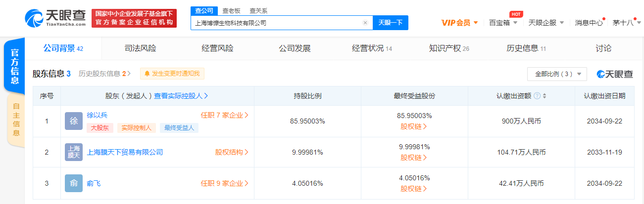Screen dimensions: 644x204
Task: Click the 最终受益股份 column header
Action: click(x=414, y=96)
